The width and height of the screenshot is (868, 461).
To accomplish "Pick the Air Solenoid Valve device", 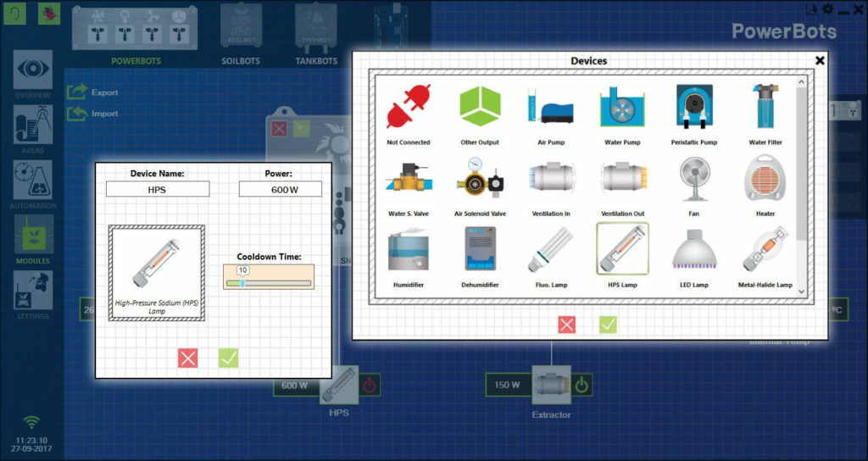I will click(480, 178).
